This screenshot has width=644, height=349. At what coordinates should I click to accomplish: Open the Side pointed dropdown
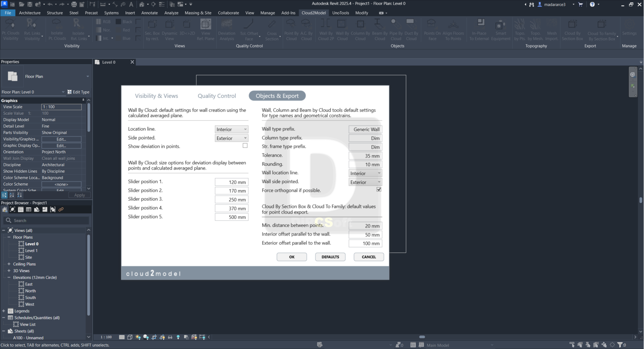pos(231,138)
